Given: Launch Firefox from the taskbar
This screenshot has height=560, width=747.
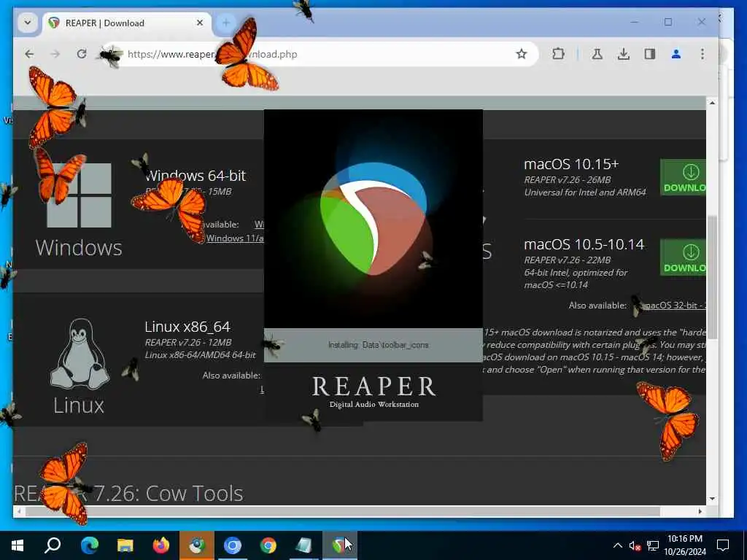Looking at the screenshot, I should pyautogui.click(x=161, y=545).
